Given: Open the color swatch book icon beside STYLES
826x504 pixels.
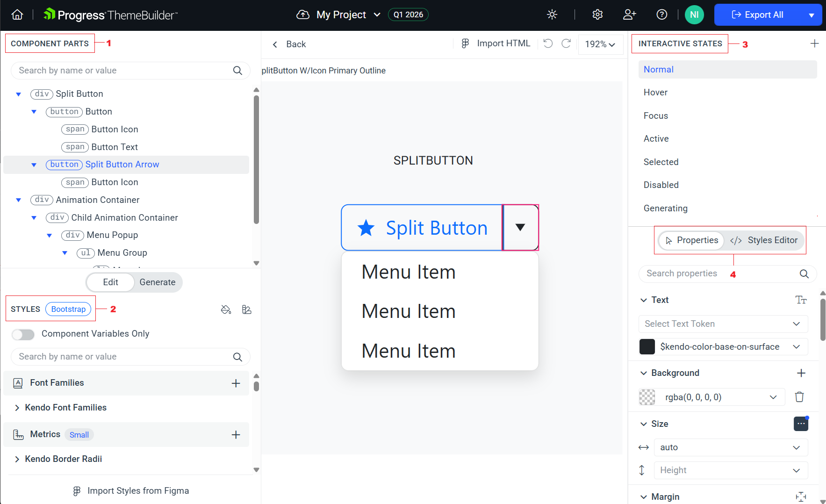Looking at the screenshot, I should point(247,310).
